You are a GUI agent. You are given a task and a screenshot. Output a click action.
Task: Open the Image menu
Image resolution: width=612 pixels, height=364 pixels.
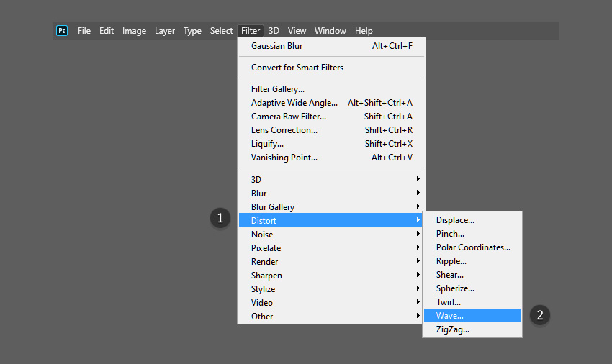tap(134, 31)
